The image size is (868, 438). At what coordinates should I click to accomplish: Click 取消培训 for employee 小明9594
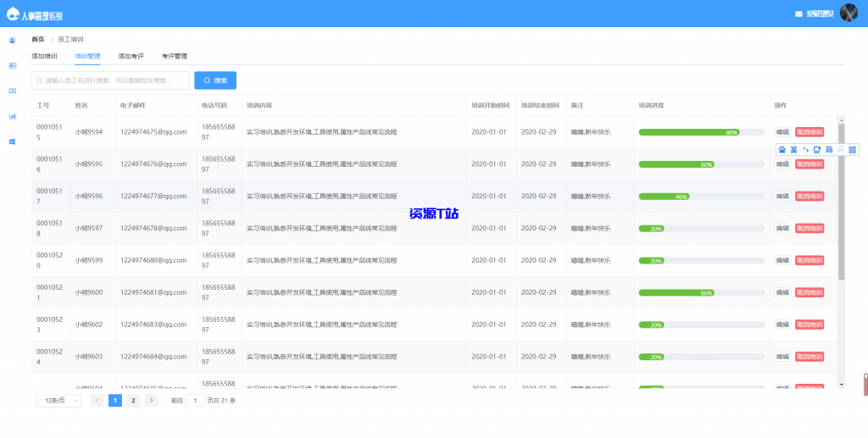[x=809, y=132]
